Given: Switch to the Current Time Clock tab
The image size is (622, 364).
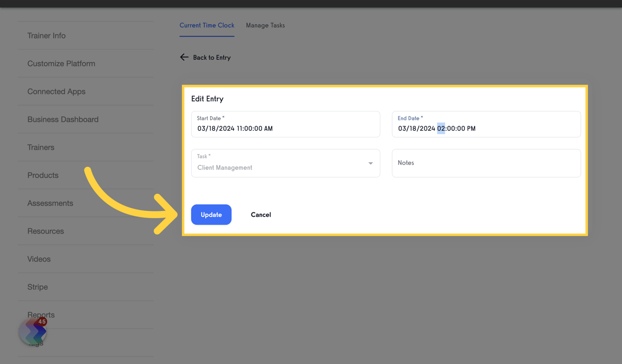Looking at the screenshot, I should pyautogui.click(x=207, y=26).
